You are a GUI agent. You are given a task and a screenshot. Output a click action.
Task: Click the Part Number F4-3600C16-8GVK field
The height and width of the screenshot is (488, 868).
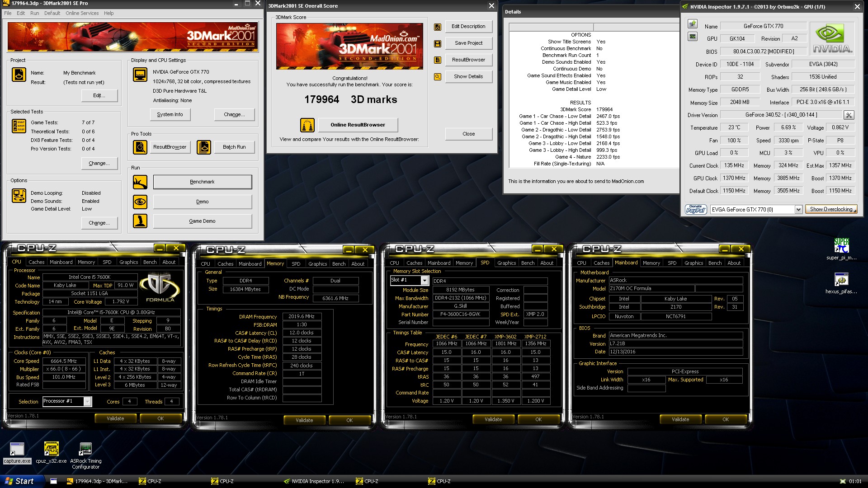point(461,314)
